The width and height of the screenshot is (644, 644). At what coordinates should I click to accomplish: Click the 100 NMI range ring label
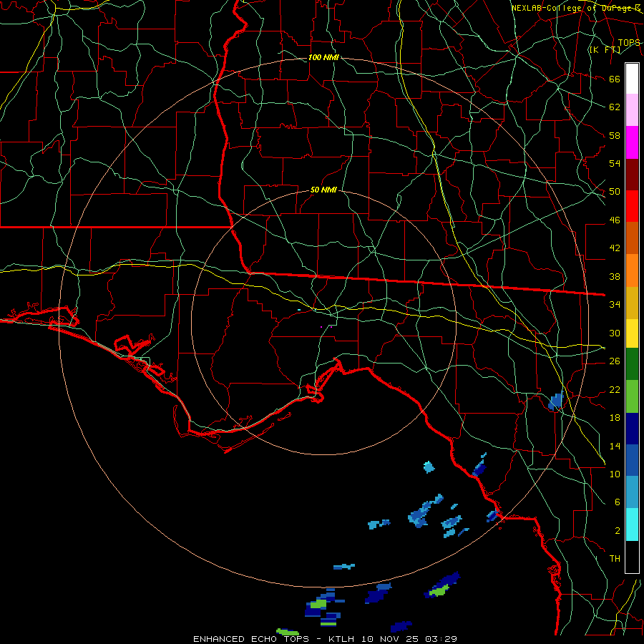pyautogui.click(x=323, y=57)
